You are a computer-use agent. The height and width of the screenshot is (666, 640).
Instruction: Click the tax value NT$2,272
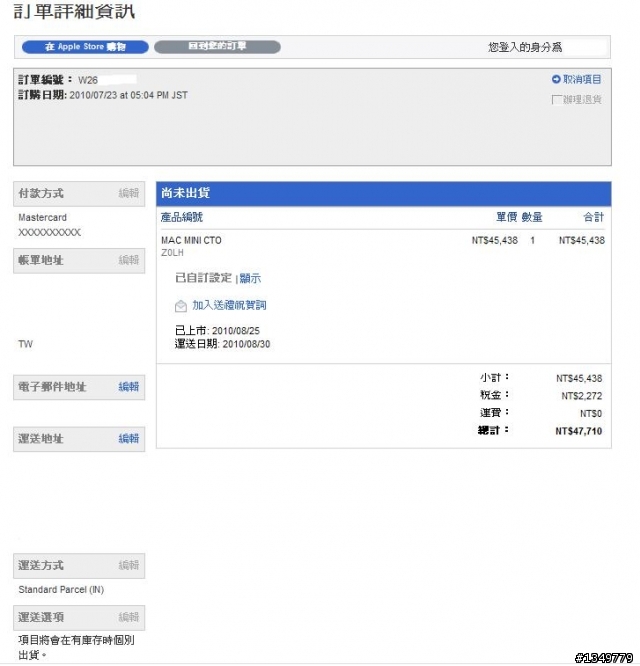click(x=581, y=396)
